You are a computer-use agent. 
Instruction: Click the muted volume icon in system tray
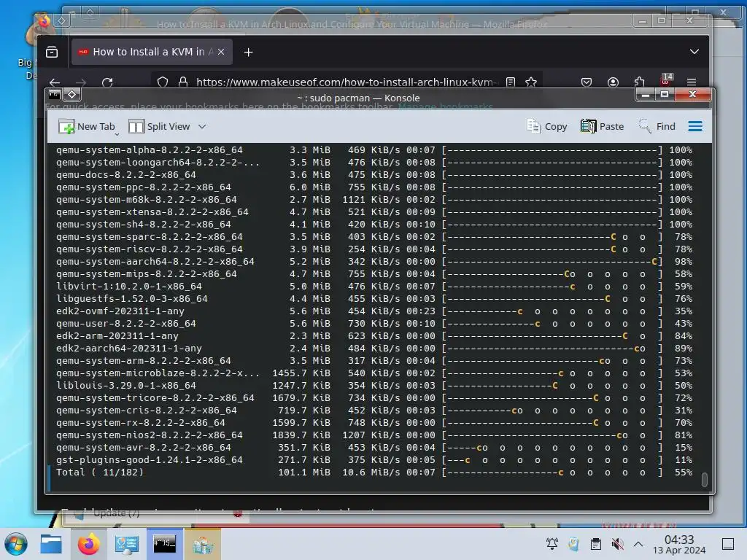point(617,544)
